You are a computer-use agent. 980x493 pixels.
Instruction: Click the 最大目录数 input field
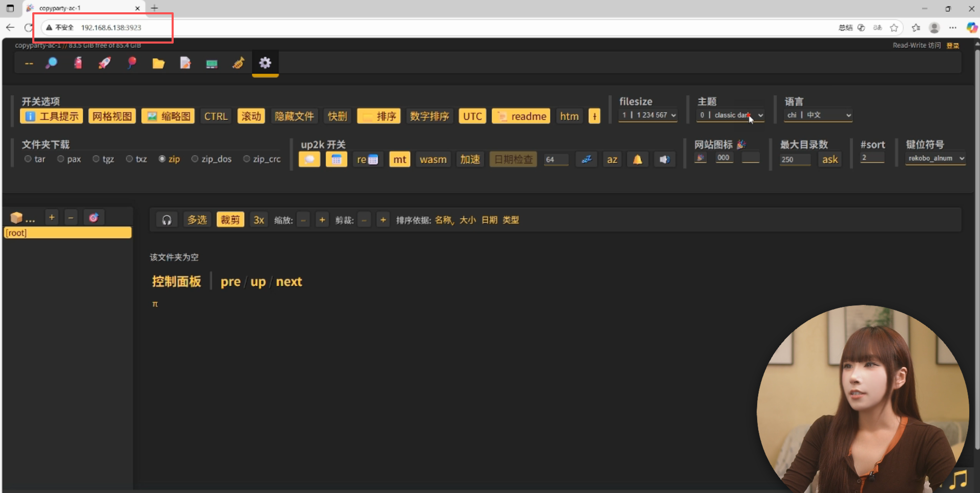coord(795,159)
